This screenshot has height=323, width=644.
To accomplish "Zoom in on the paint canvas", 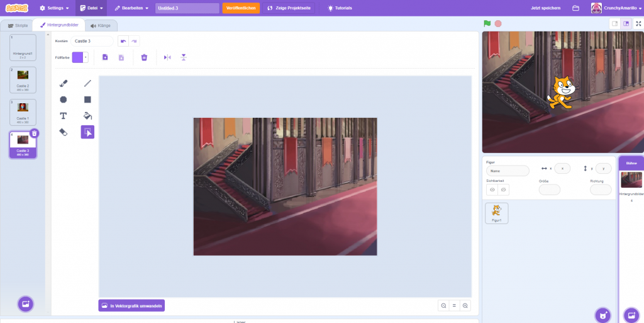I will (x=465, y=306).
